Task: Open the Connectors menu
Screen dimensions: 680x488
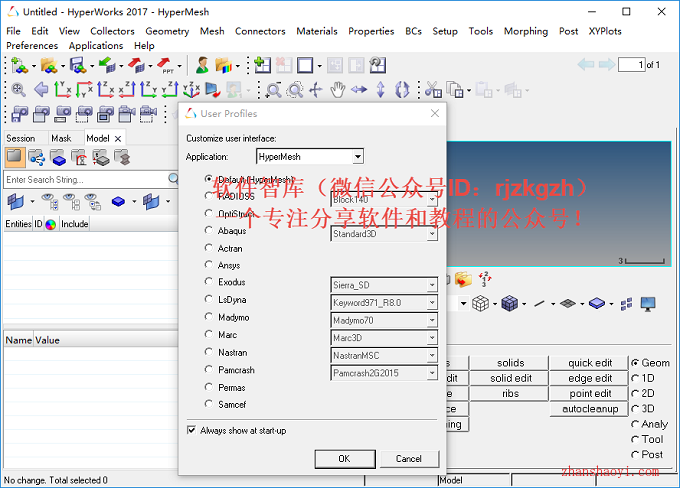Action: pyautogui.click(x=260, y=31)
